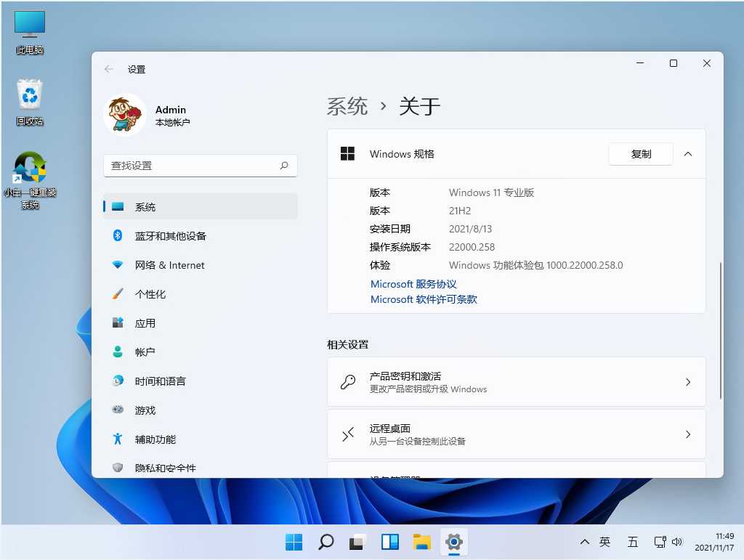
Task: Open Privacy and security settings
Action: (x=165, y=468)
